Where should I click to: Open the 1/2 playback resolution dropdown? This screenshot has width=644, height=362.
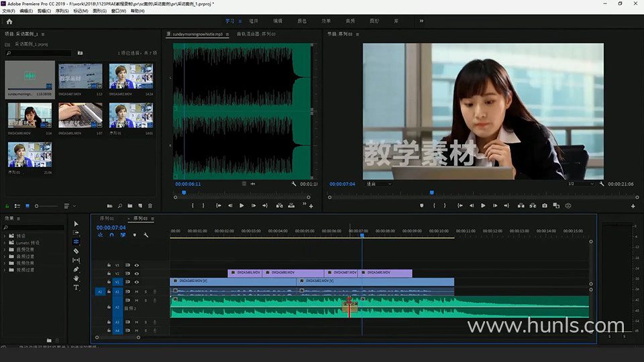point(580,184)
